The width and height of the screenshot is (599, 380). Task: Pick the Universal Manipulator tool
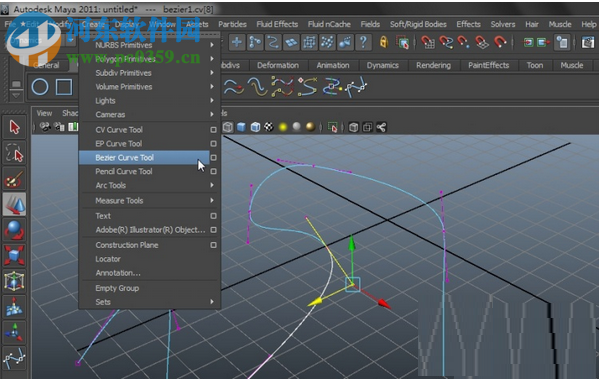point(15,281)
